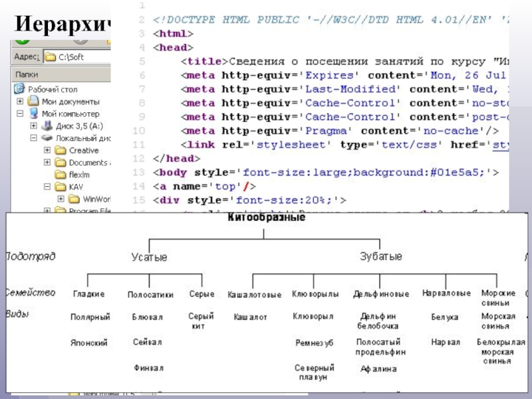The height and width of the screenshot is (399, 532).
Task: Select Мои документы in the folder tree
Action: coord(70,102)
